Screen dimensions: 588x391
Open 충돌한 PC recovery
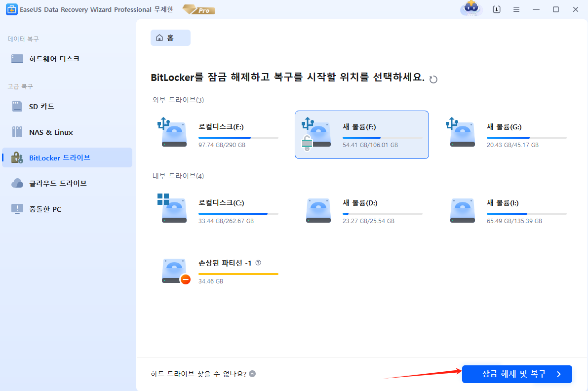(x=67, y=209)
